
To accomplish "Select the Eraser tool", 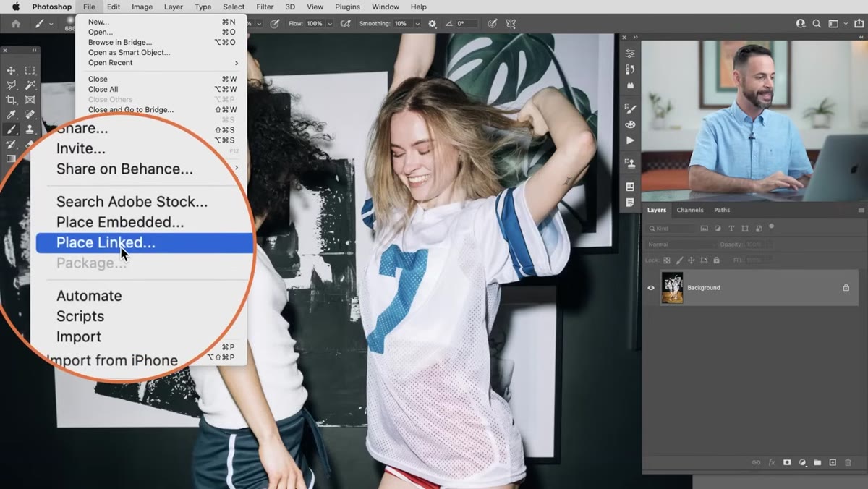I will pyautogui.click(x=30, y=144).
